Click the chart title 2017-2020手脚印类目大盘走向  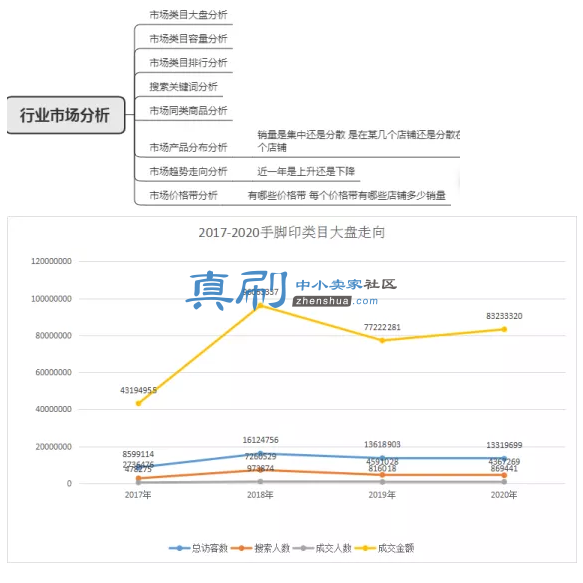click(292, 232)
